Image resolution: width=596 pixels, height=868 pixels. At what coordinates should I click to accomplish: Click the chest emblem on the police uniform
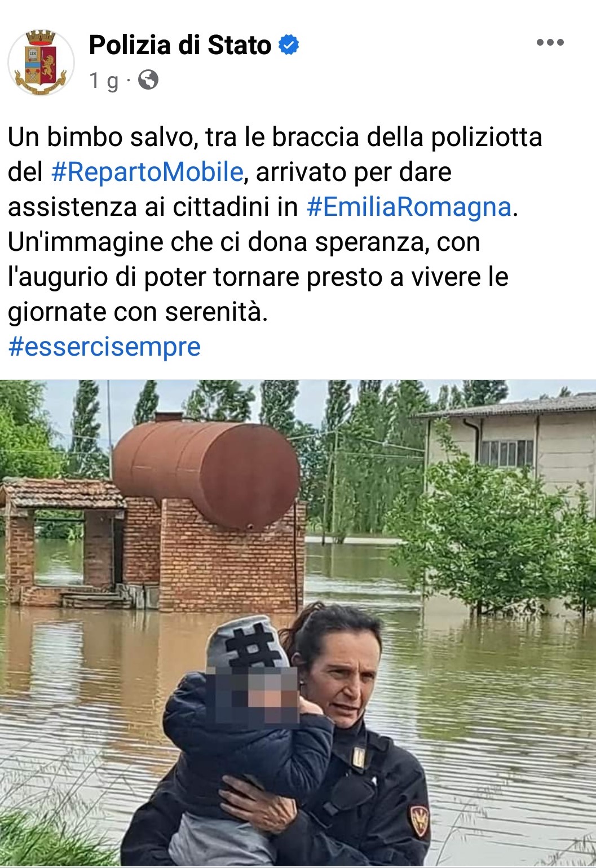point(358,758)
